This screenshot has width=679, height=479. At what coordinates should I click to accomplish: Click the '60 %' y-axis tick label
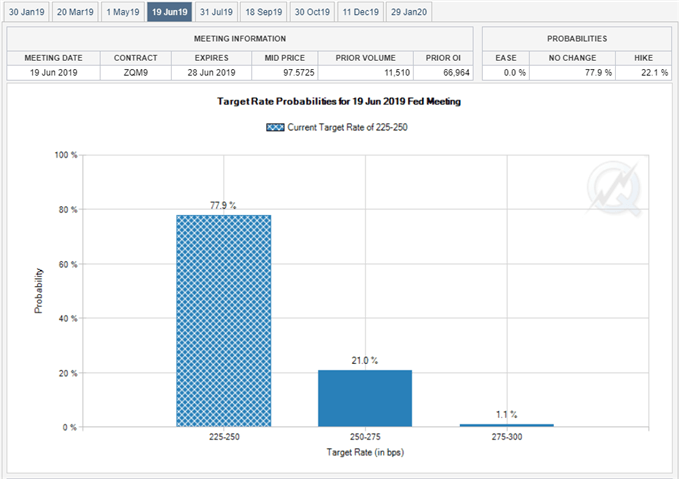(x=68, y=264)
